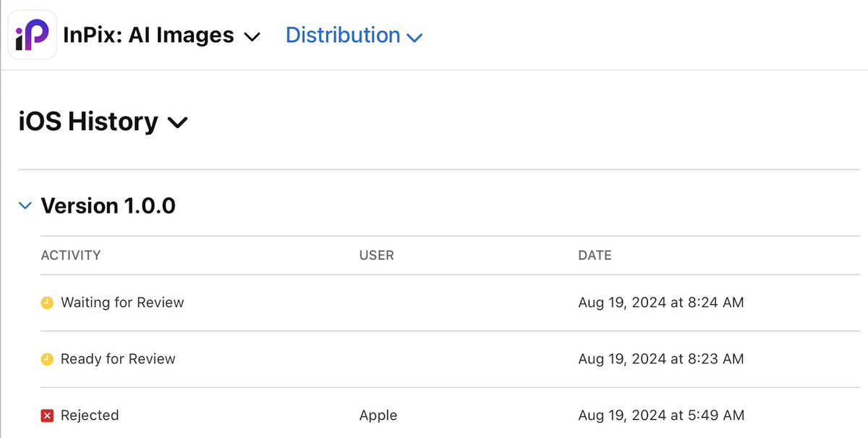Screen dimensions: 868x438
Task: Click the InPix purple app icon
Action: tap(33, 35)
